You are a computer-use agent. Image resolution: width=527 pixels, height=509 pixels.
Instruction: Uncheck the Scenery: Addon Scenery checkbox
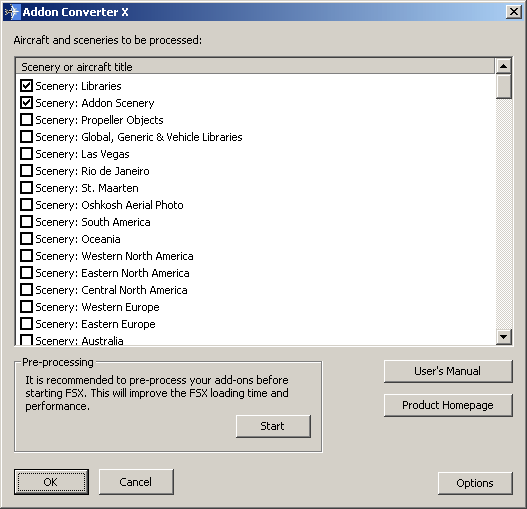tap(26, 103)
